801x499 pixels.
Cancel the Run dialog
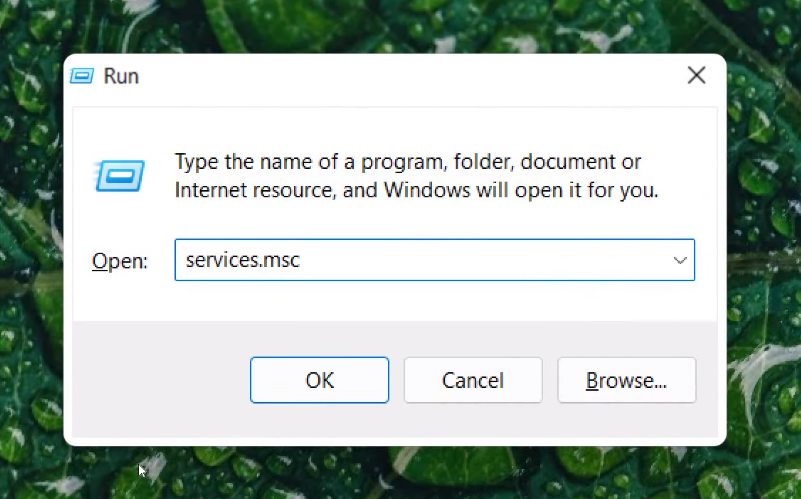coord(473,380)
